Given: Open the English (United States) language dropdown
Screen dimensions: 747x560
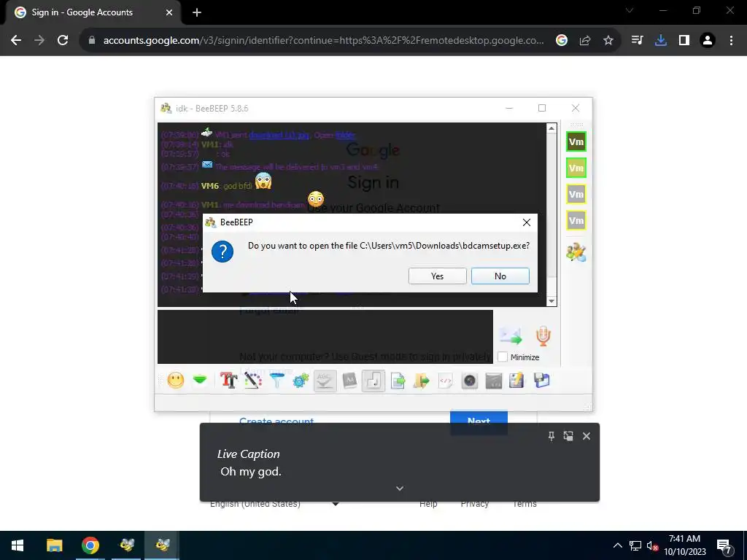Looking at the screenshot, I should [275, 504].
